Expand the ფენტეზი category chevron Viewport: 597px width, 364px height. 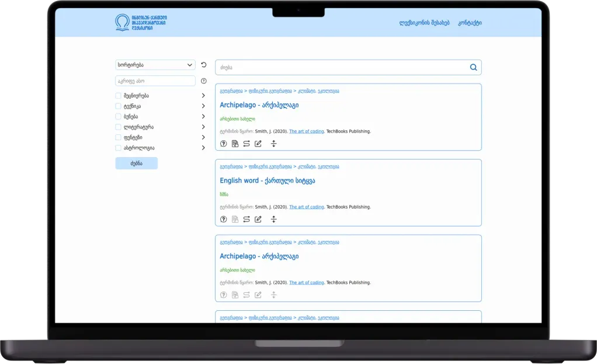point(203,137)
